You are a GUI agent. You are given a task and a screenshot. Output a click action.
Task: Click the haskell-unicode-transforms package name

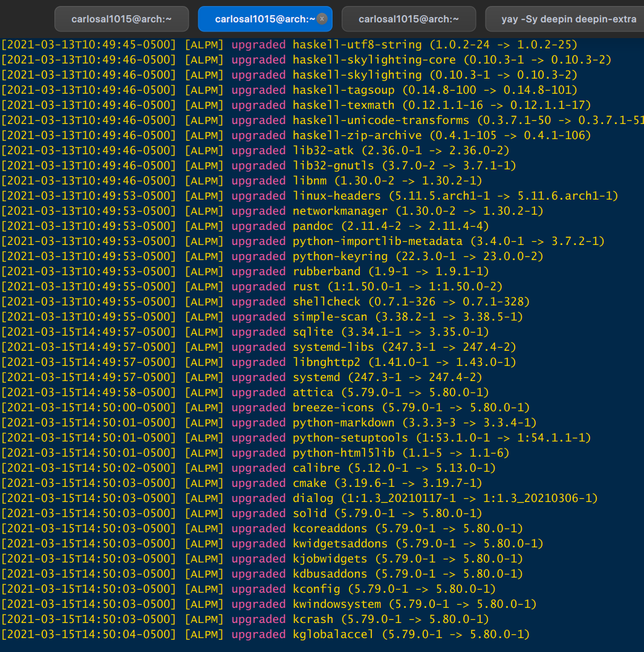pyautogui.click(x=381, y=120)
